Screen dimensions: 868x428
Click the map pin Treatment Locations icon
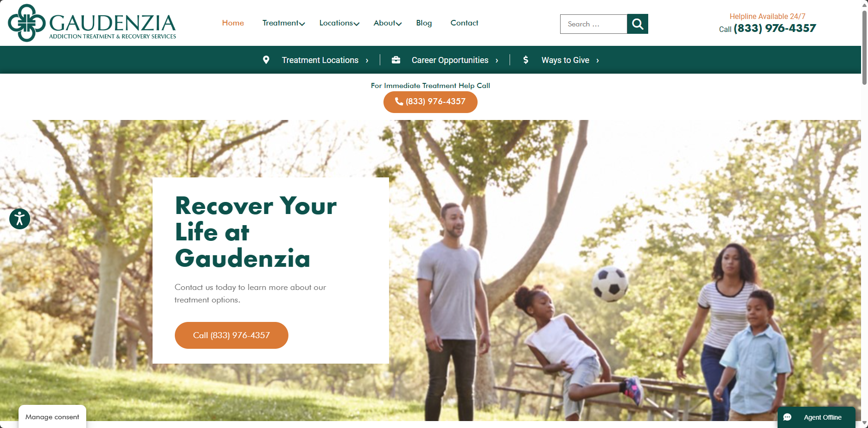[266, 60]
